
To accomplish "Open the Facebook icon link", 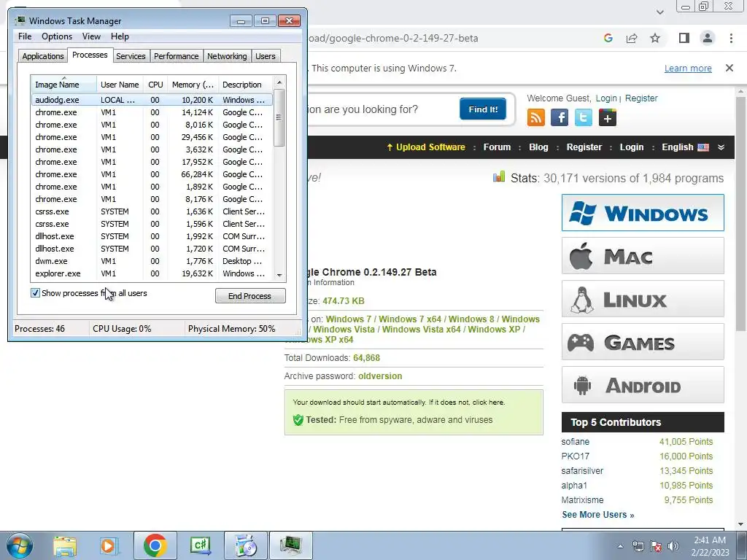I will [560, 117].
